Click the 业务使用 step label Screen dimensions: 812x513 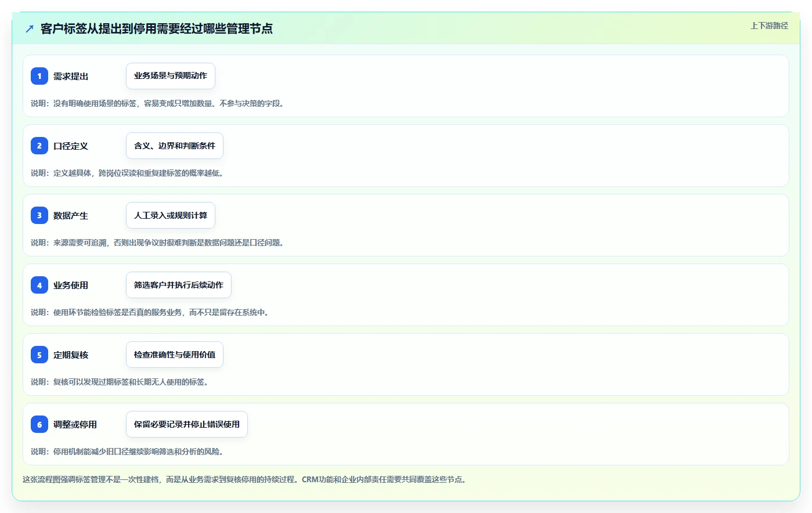(71, 285)
